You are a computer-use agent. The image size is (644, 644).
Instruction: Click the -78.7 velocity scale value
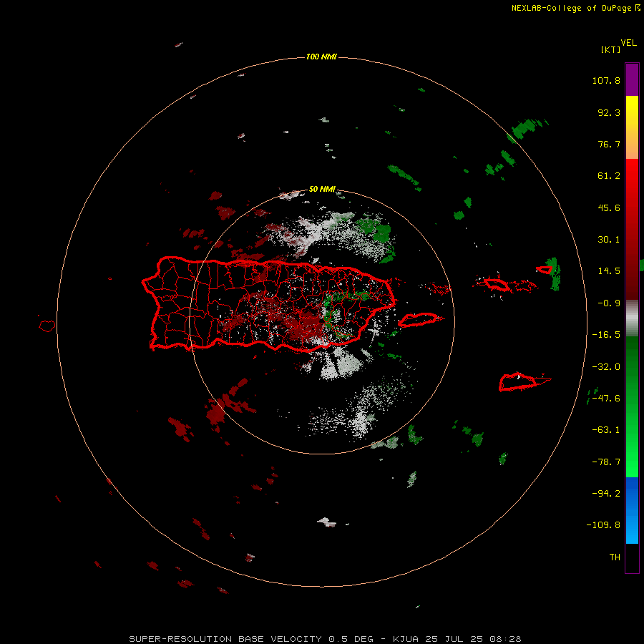tap(606, 462)
